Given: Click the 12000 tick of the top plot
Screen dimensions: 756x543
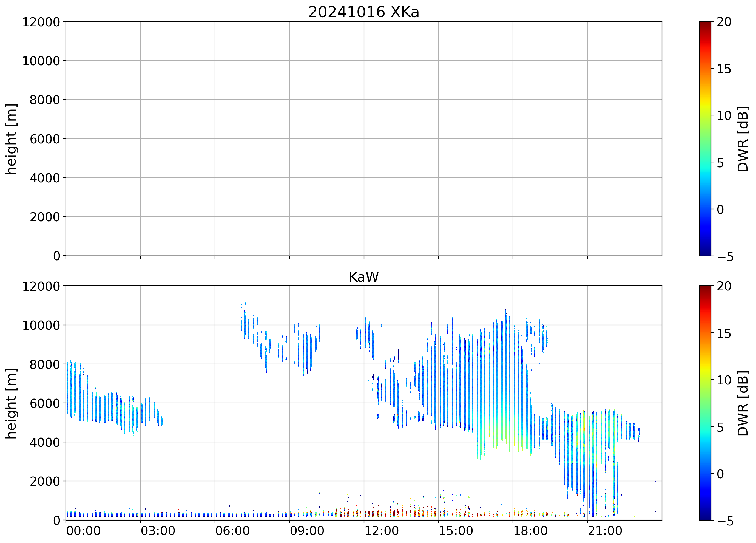Looking at the screenshot, I should tap(41, 22).
